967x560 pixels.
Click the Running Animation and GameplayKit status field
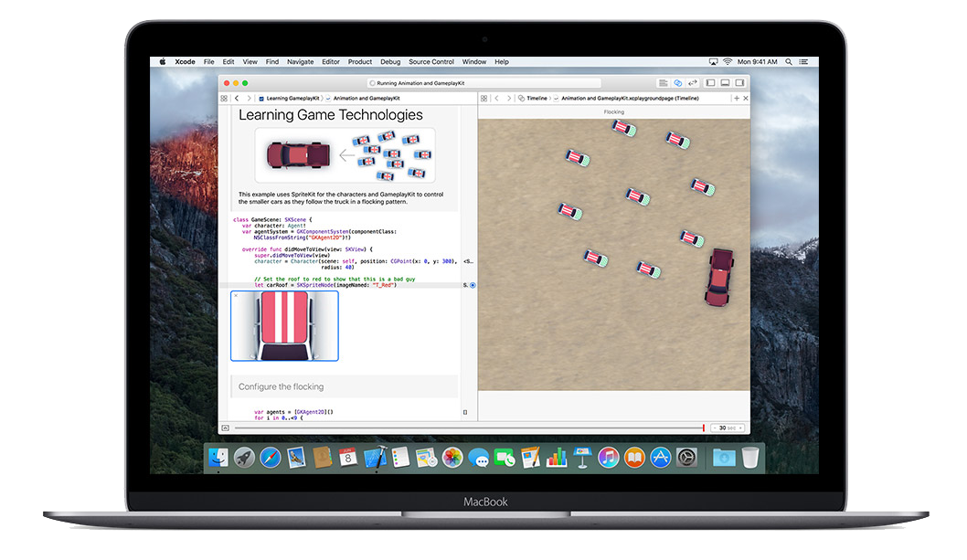484,82
